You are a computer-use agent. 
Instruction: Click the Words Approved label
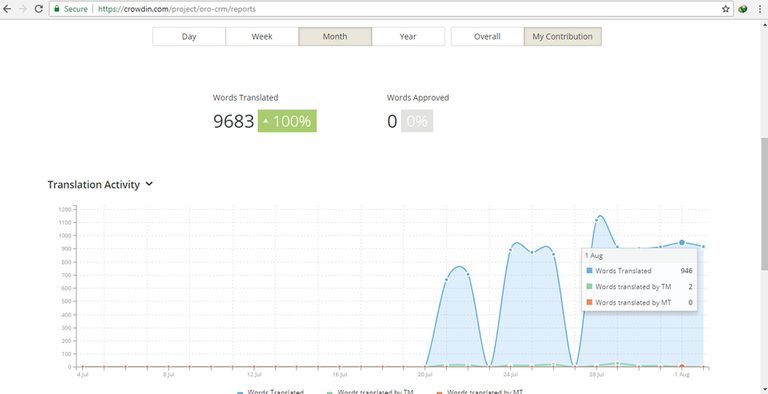coord(418,98)
